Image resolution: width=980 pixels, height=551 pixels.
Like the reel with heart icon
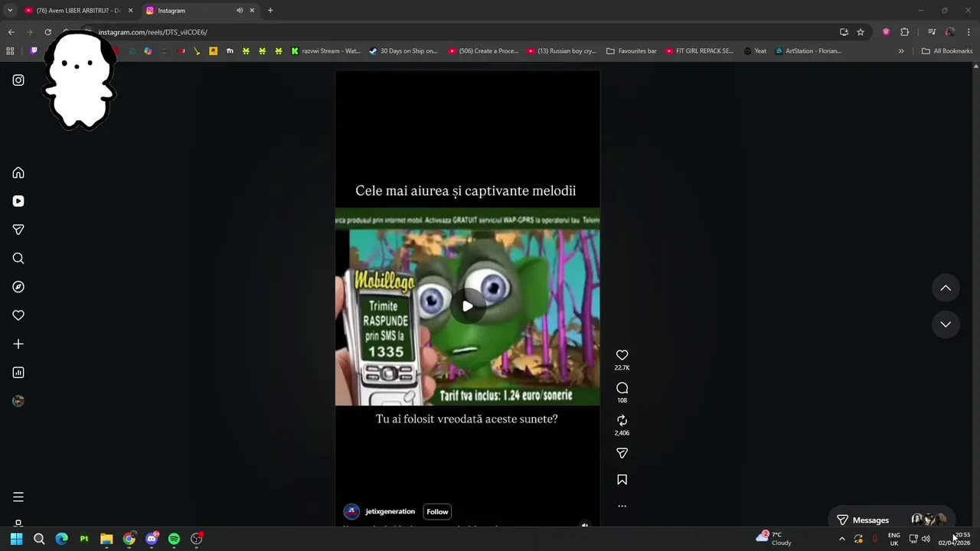[622, 355]
